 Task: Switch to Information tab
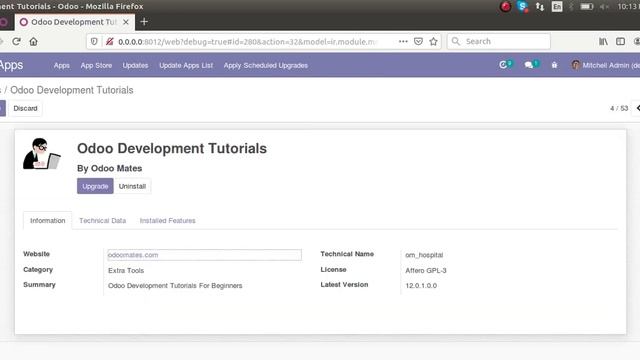click(x=47, y=220)
